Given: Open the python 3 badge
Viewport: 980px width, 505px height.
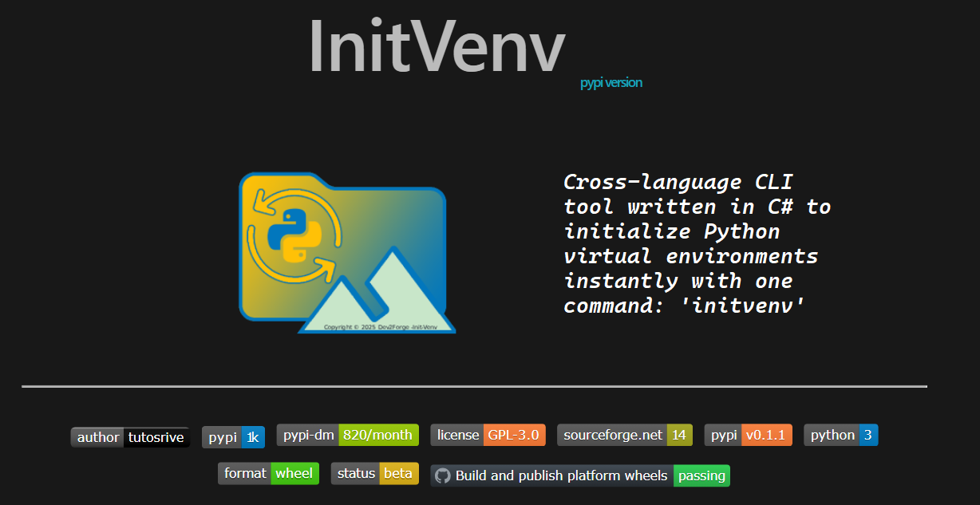Looking at the screenshot, I should point(841,435).
